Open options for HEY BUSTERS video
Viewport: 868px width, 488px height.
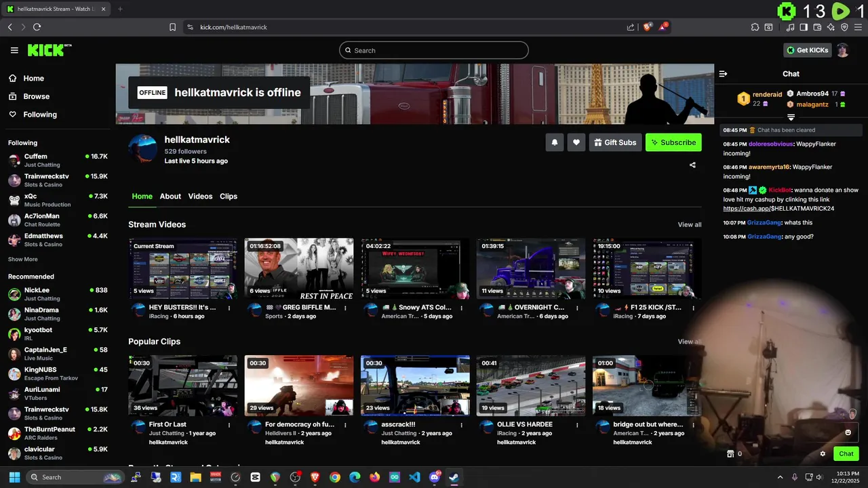tap(229, 308)
